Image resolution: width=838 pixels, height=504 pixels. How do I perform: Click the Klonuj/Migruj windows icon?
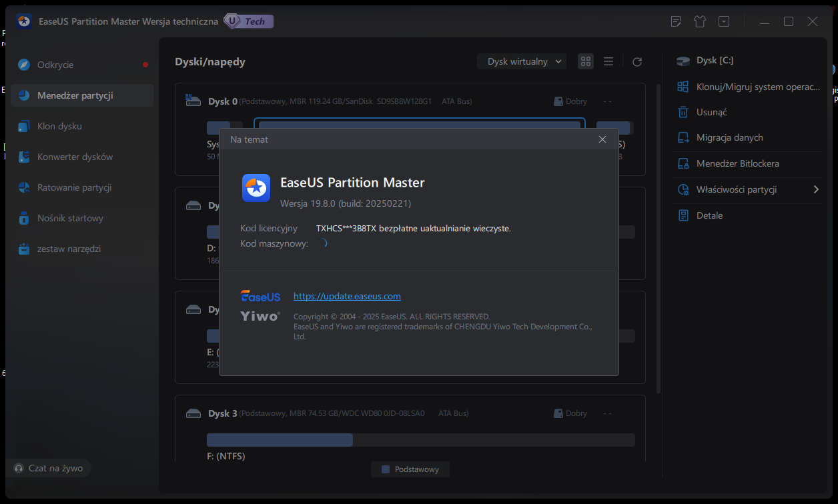tap(683, 87)
